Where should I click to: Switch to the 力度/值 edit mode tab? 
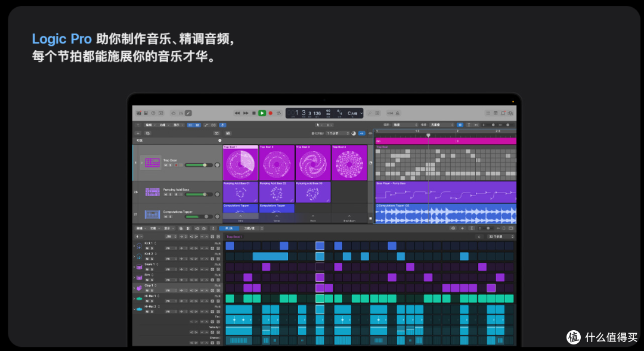[x=249, y=228]
